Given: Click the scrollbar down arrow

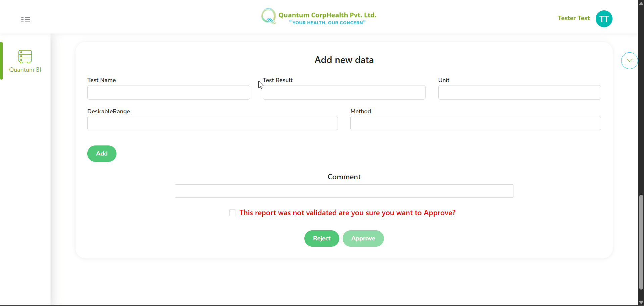Looking at the screenshot, I should coord(640,302).
